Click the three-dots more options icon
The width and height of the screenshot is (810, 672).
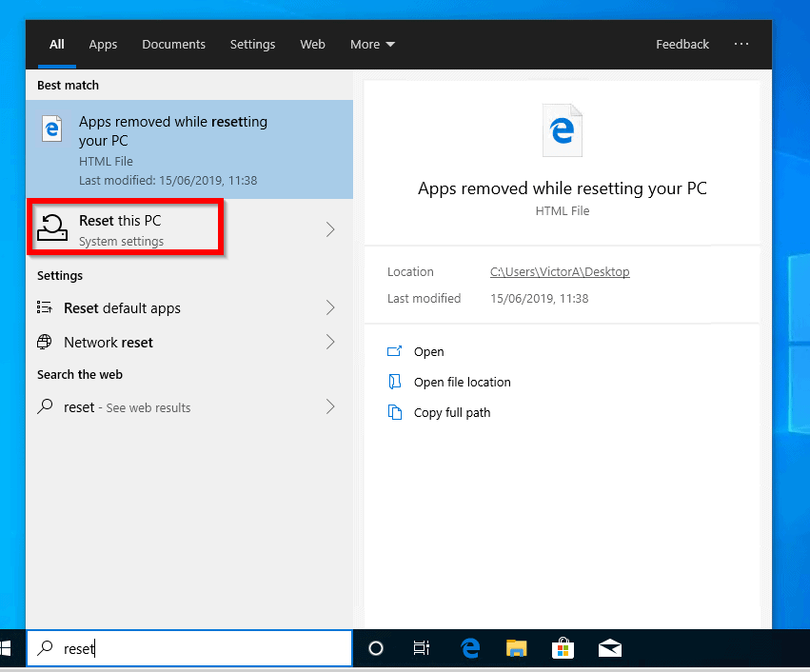pyautogui.click(x=741, y=45)
